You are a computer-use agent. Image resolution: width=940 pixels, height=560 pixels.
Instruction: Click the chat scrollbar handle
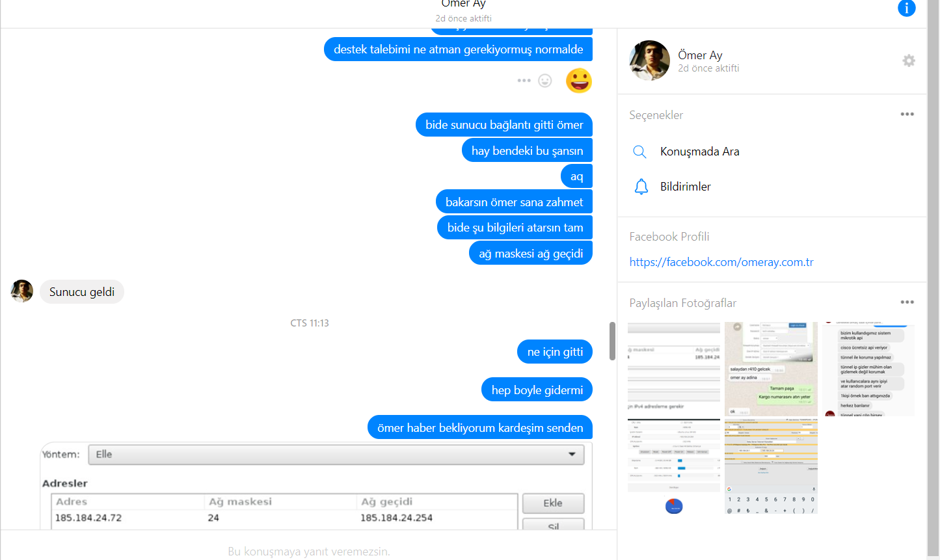click(x=612, y=341)
